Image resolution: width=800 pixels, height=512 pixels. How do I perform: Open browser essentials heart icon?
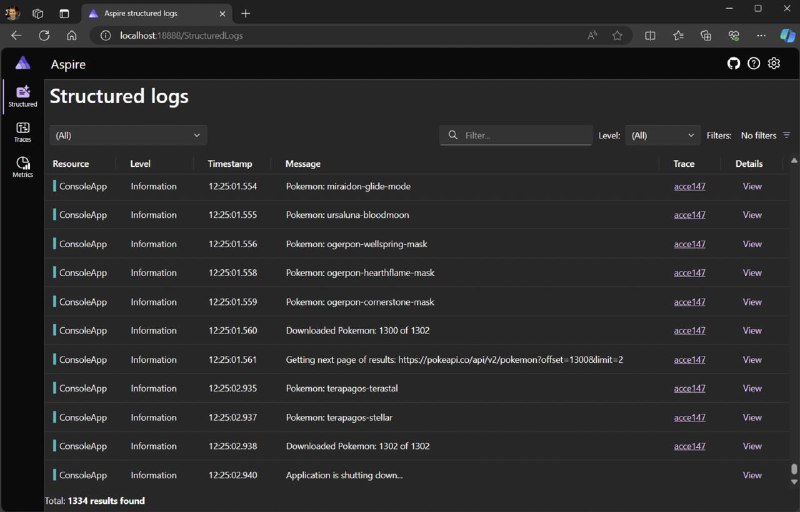[734, 36]
